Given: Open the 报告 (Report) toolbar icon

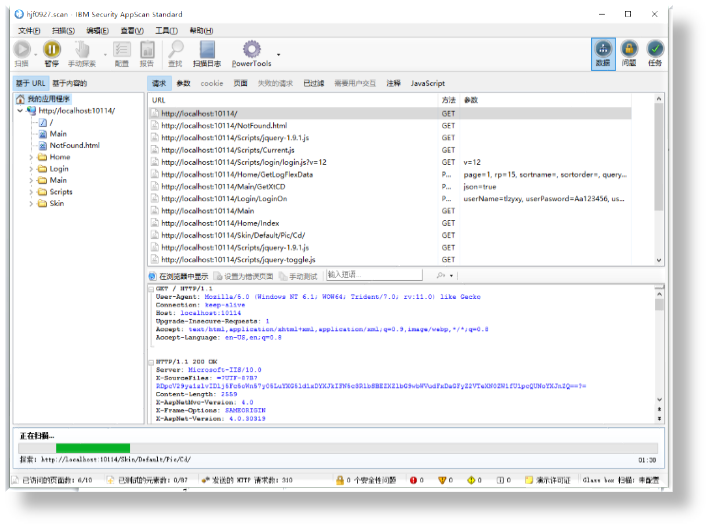Looking at the screenshot, I should (147, 49).
